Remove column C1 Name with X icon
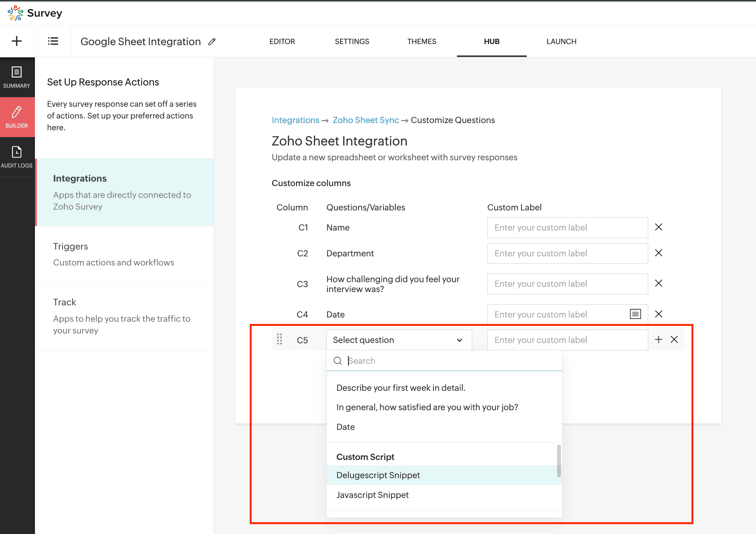The width and height of the screenshot is (756, 534). point(658,227)
